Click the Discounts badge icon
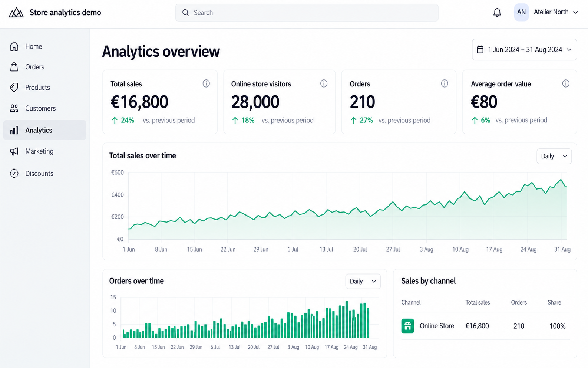588x368 pixels. [14, 173]
